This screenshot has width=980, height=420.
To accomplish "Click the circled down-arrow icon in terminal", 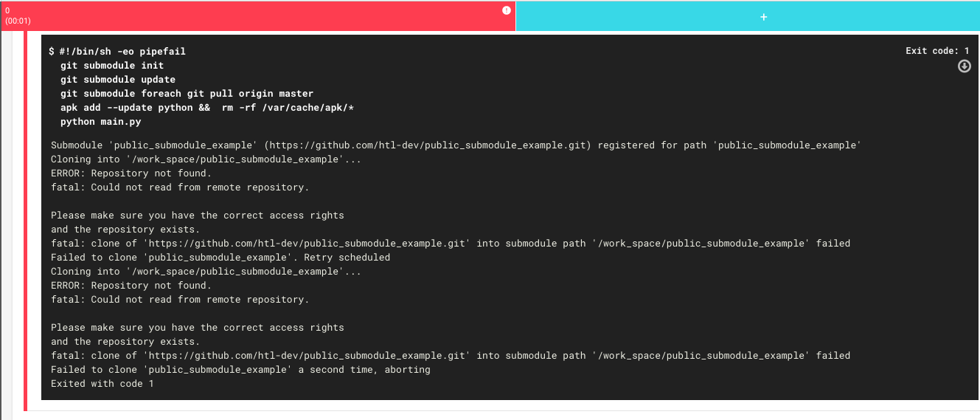I will click(x=964, y=66).
